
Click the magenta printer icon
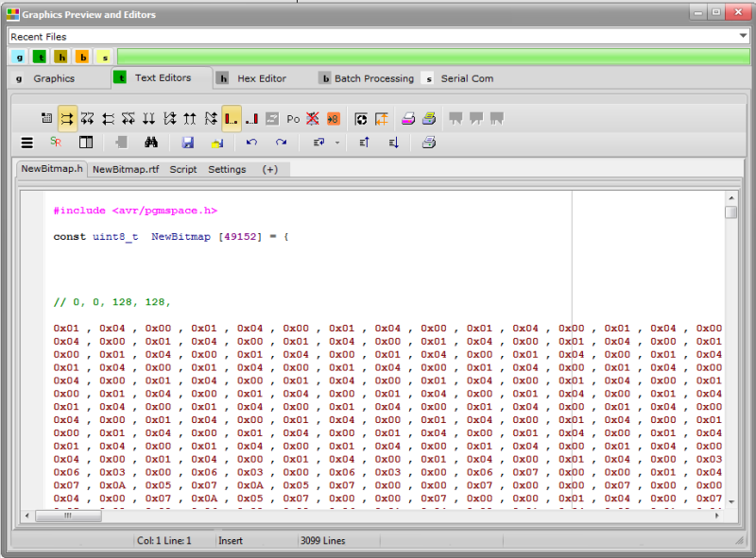coord(408,119)
